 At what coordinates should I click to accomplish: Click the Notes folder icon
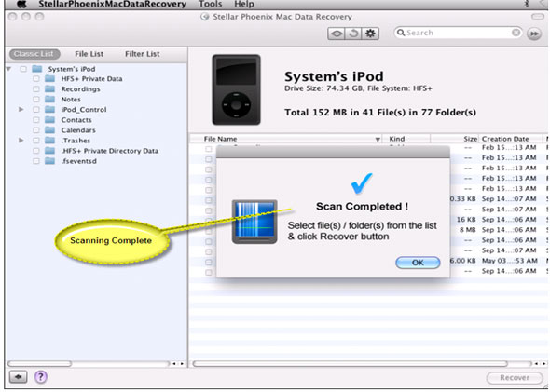(x=50, y=99)
